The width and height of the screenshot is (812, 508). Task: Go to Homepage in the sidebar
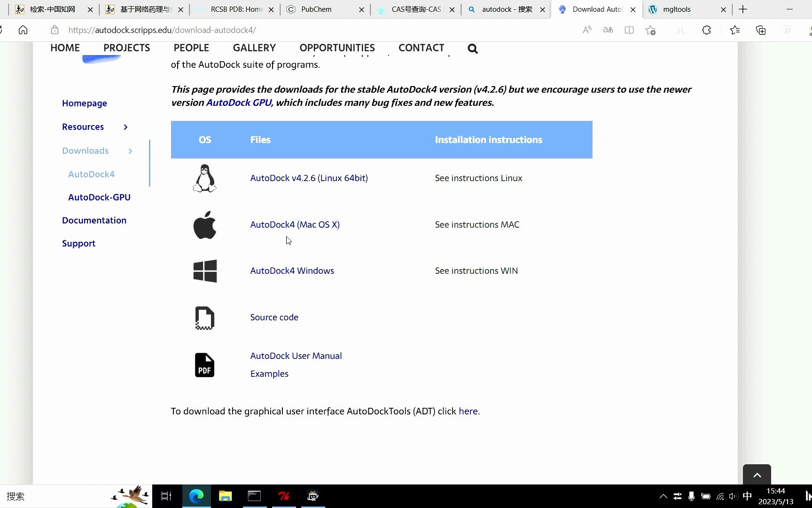[x=85, y=103]
